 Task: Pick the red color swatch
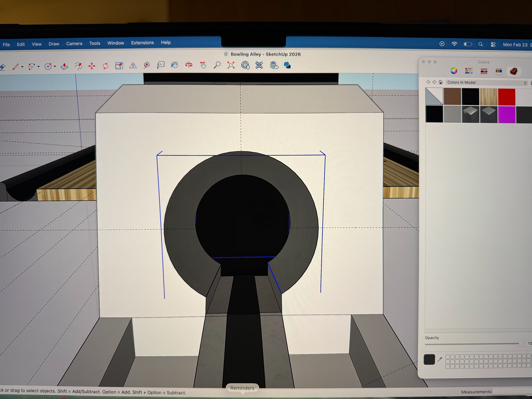pyautogui.click(x=507, y=97)
